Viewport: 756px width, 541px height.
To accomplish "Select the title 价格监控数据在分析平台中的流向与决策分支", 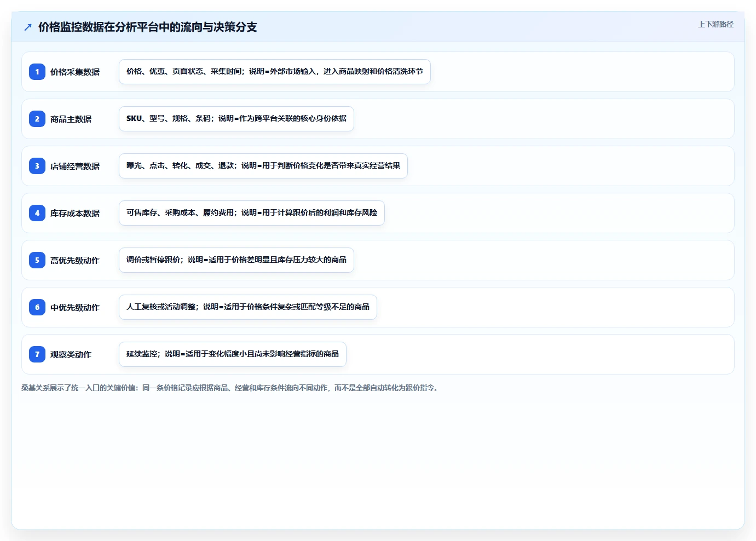I will tap(148, 27).
